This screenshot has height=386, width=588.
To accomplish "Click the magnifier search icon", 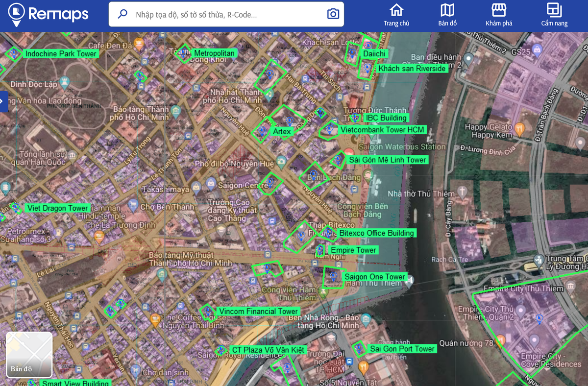I will click(122, 14).
